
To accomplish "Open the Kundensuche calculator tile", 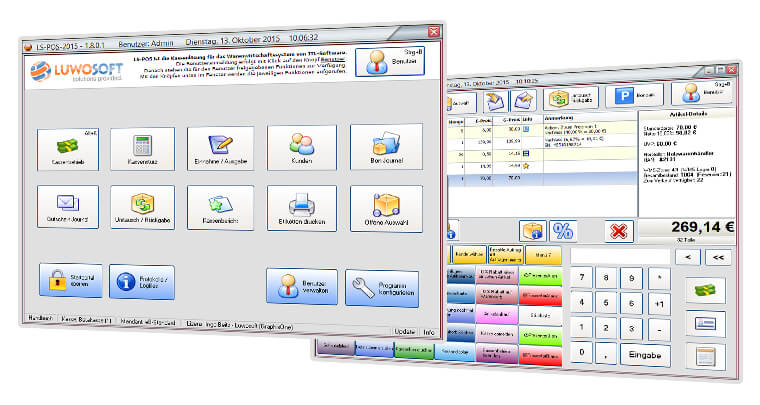I will coord(142,149).
